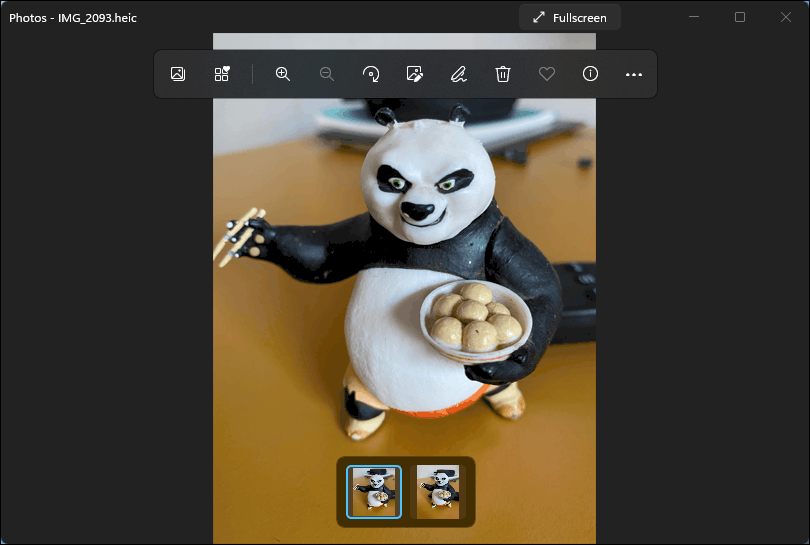810x545 pixels.
Task: Close the Photos window
Action: (x=786, y=17)
